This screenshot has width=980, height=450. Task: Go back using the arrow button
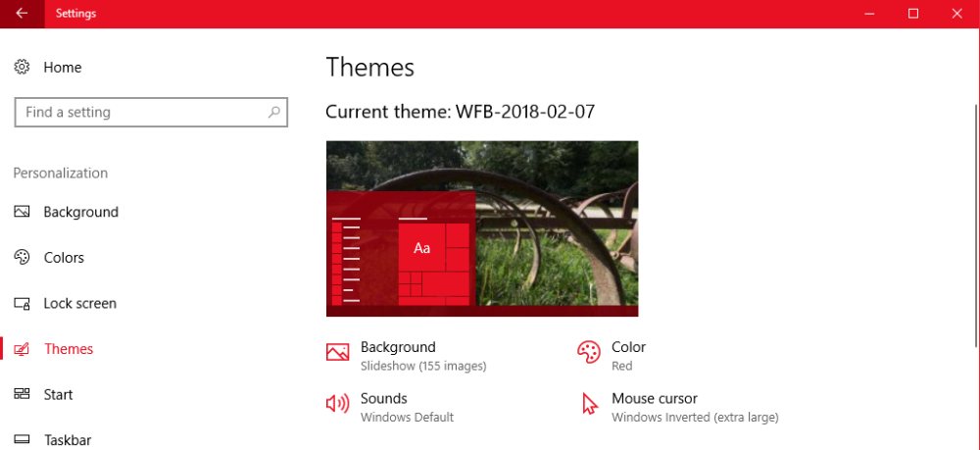coord(22,14)
